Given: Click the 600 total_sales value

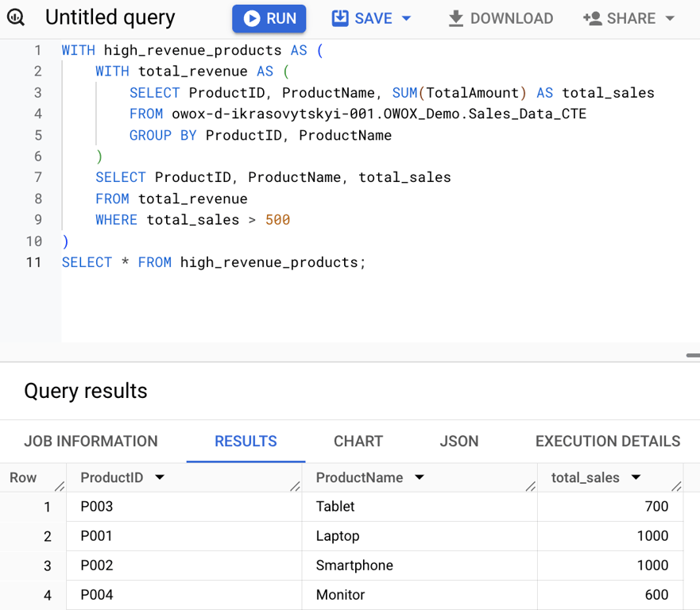Looking at the screenshot, I should (x=656, y=595).
